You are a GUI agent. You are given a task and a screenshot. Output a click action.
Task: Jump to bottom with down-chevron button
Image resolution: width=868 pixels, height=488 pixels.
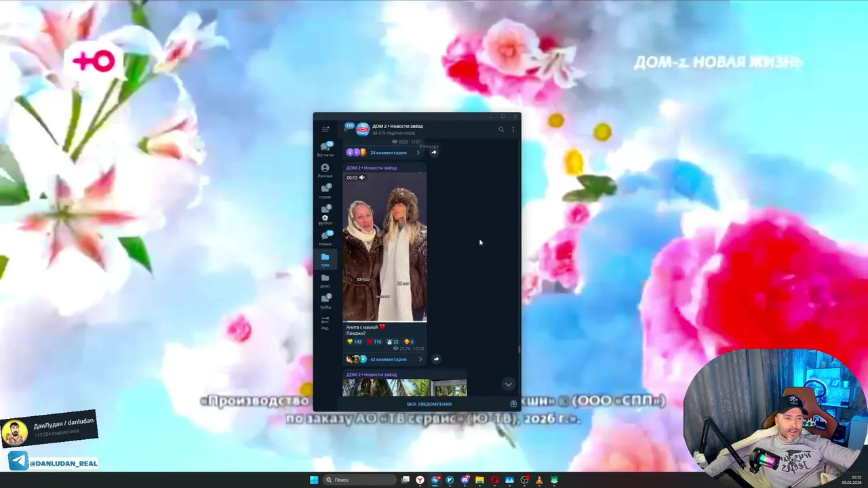click(508, 384)
